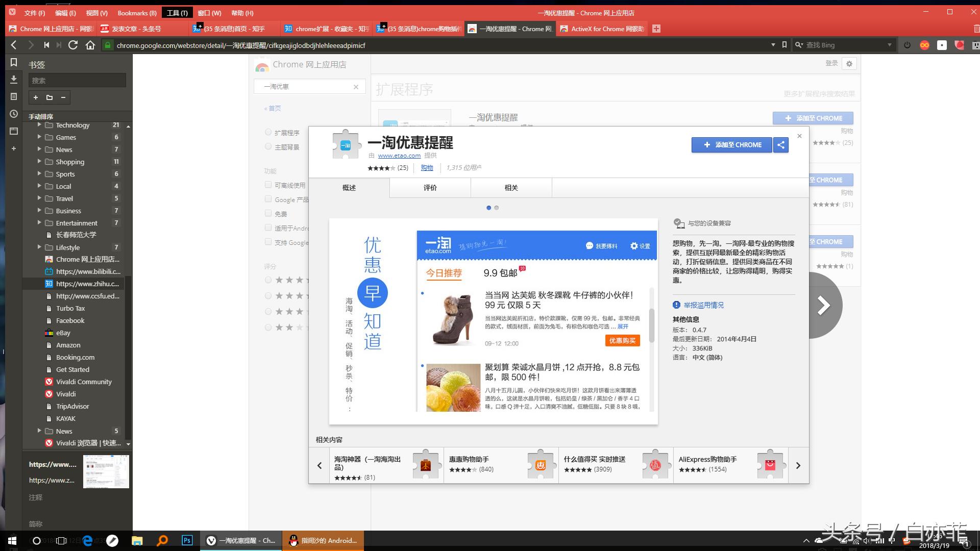
Task: Open the History panel in the sidebar
Action: (14, 114)
